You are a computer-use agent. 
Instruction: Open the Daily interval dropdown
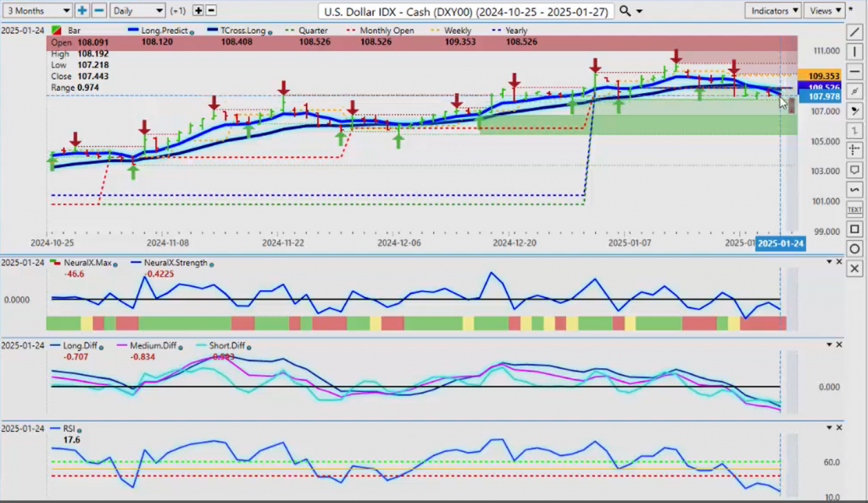click(x=137, y=10)
